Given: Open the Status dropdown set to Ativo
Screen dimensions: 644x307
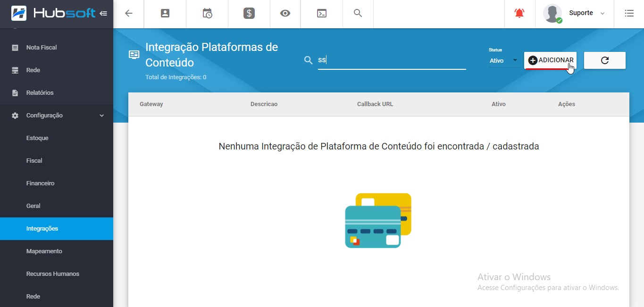Looking at the screenshot, I should click(504, 60).
